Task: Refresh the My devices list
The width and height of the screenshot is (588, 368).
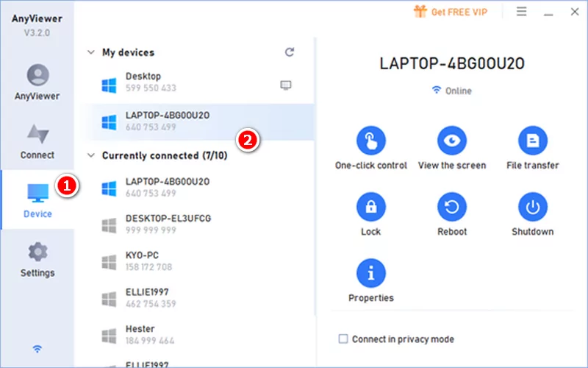Action: tap(290, 52)
